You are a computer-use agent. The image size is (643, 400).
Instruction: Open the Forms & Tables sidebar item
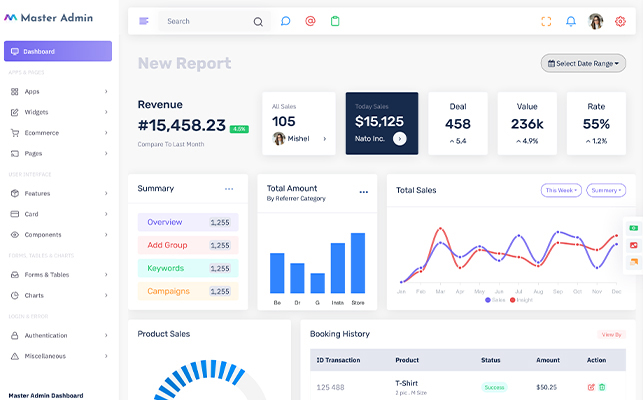(58, 274)
